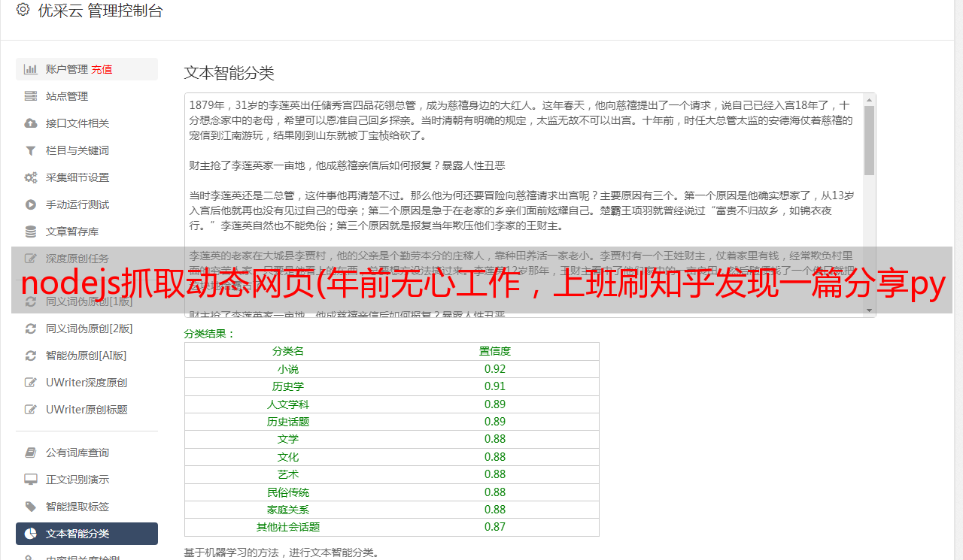The height and width of the screenshot is (560, 963).
Task: Select active 文本智能分类 sidebar item
Action: (87, 534)
